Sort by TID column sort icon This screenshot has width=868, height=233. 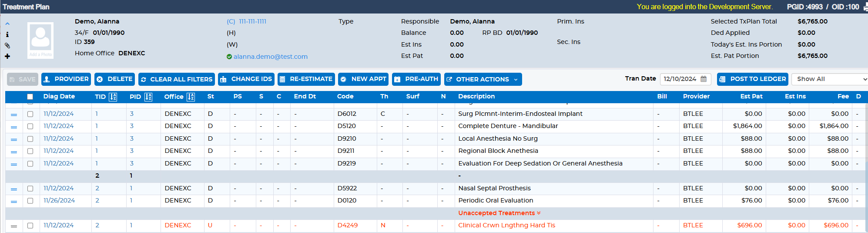[x=113, y=97]
